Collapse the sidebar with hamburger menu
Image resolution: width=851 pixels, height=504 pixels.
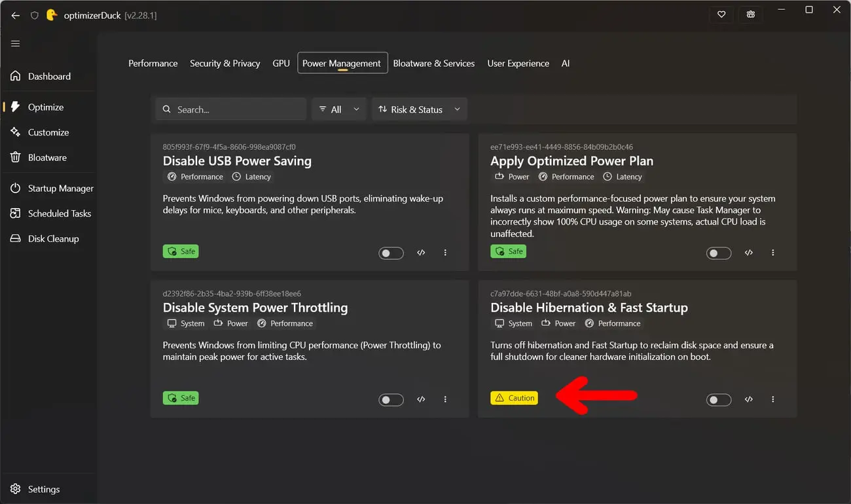pos(16,44)
